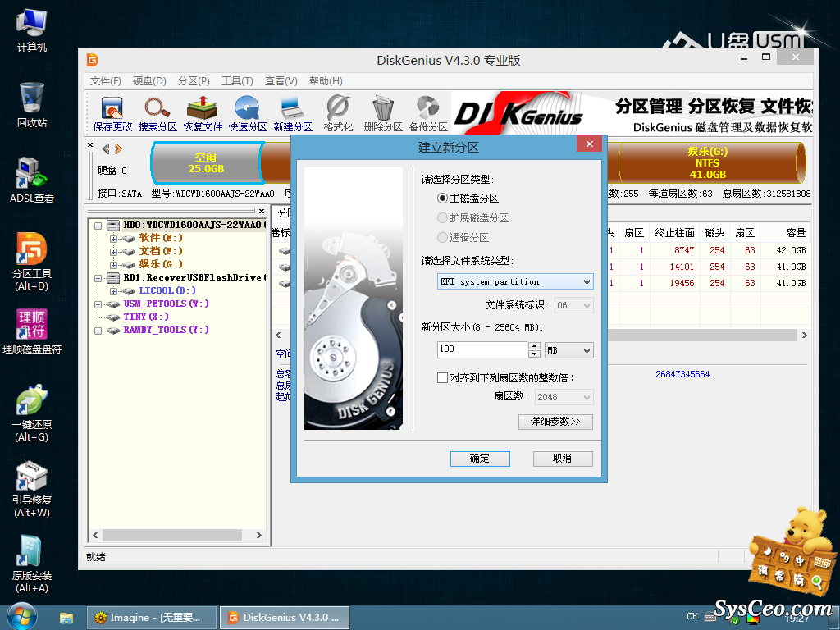The height and width of the screenshot is (630, 840).
Task: Expand the 软件(E:) tree node
Action: pyautogui.click(x=113, y=239)
